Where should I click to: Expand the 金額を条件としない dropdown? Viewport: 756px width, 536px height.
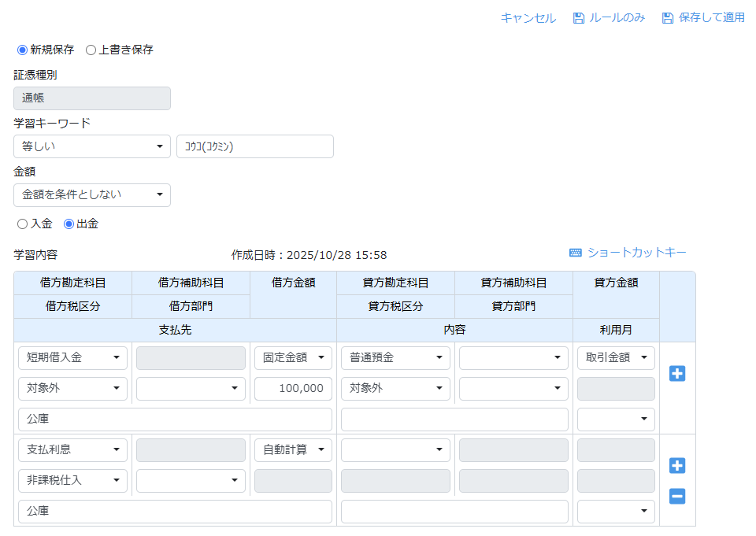pyautogui.click(x=92, y=195)
